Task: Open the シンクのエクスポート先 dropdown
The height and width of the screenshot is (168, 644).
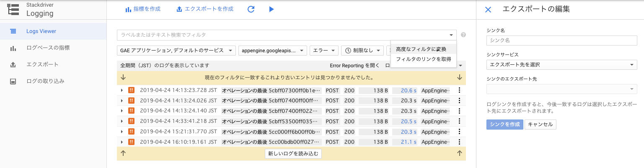Action: click(562, 89)
